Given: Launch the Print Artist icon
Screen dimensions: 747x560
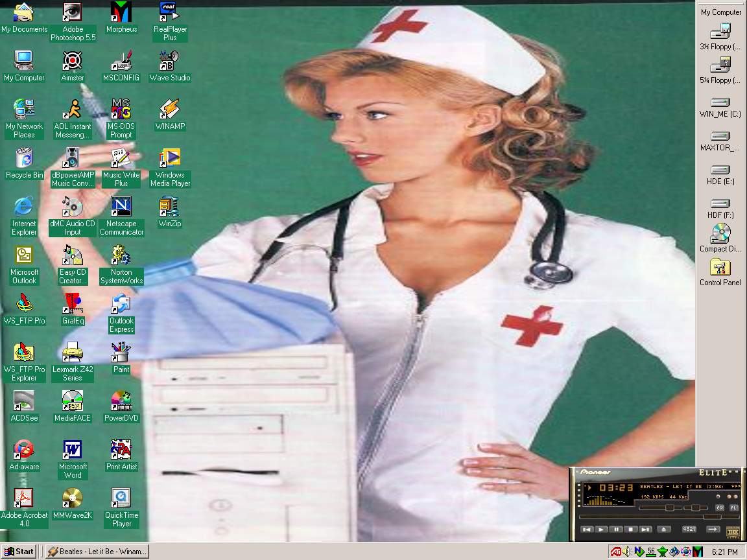Looking at the screenshot, I should (121, 455).
